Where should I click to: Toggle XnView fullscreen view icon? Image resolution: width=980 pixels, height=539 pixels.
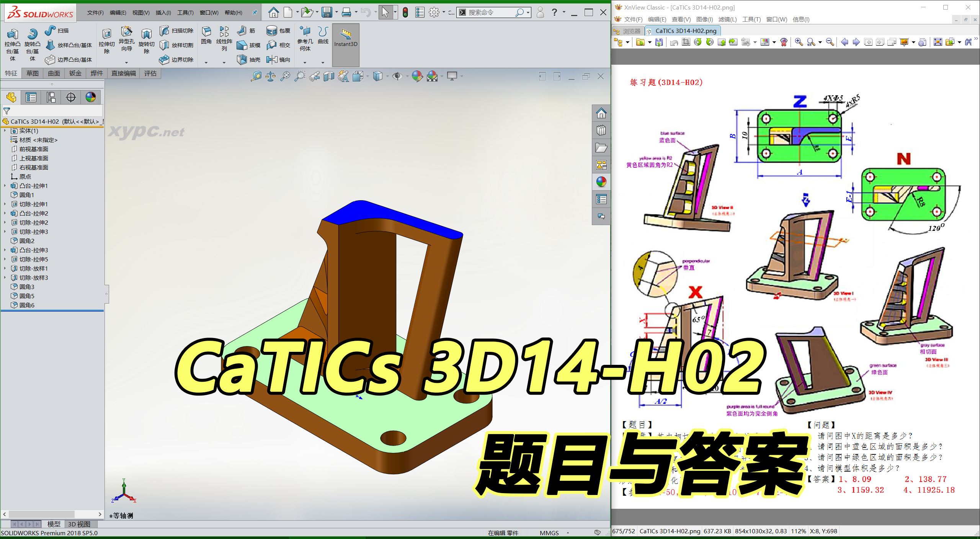pos(938,42)
